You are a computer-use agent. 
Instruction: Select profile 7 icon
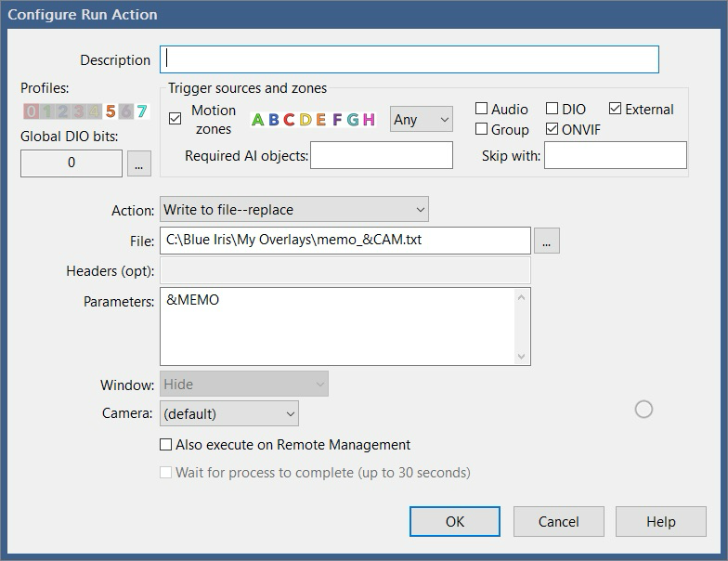pyautogui.click(x=141, y=112)
